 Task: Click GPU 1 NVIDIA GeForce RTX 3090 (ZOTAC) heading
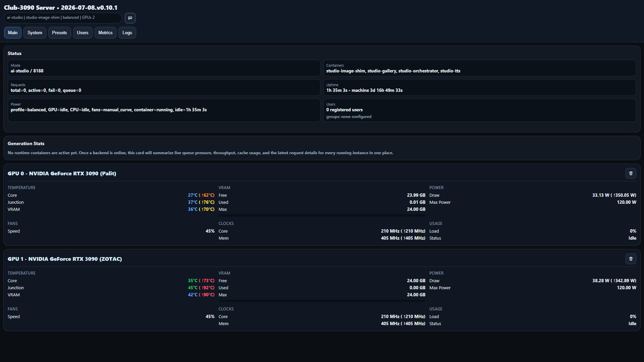pos(65,259)
